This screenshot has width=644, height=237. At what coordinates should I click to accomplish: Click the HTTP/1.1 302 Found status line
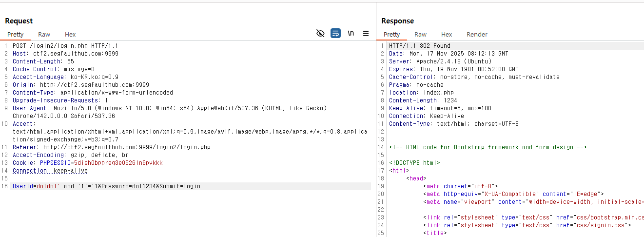point(419,46)
